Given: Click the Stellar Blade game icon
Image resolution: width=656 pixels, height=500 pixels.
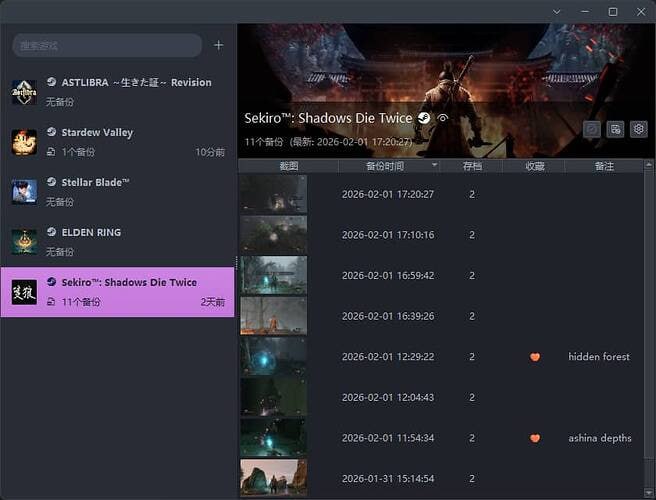Looking at the screenshot, I should 24,192.
